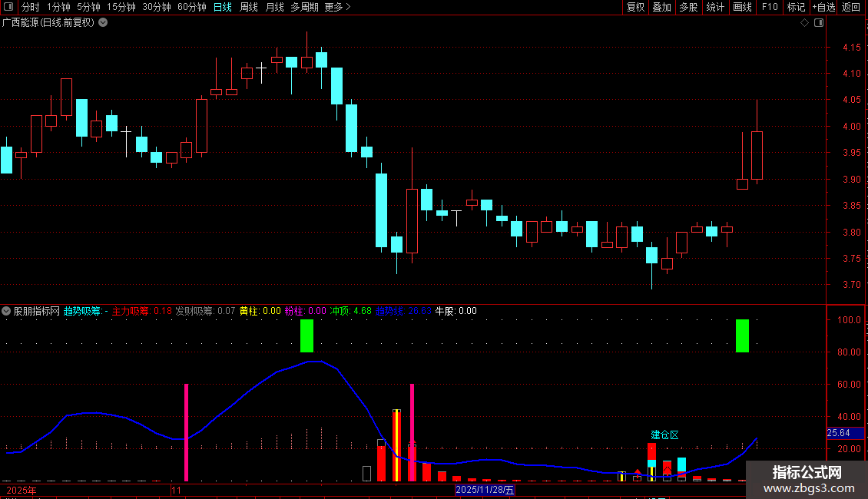868x499 pixels.
Task: Click the 建仓区 annotation in indicator pane
Action: coord(664,435)
